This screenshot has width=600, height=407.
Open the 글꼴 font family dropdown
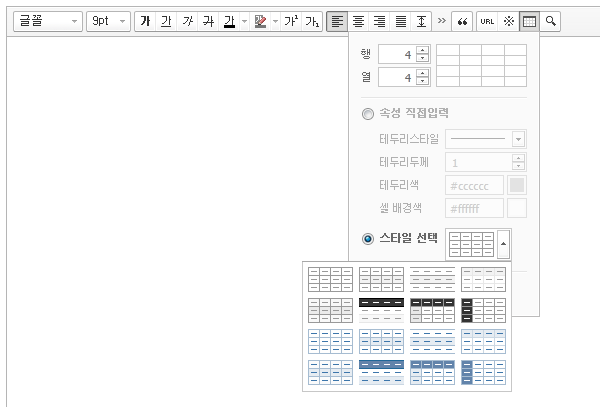[x=48, y=21]
